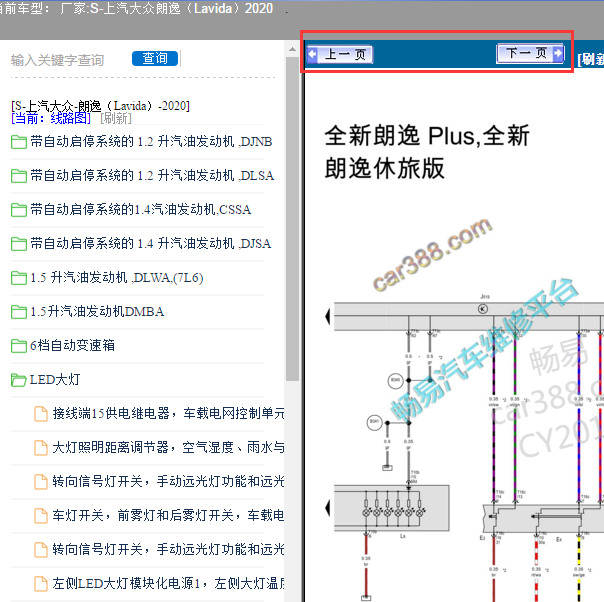Image resolution: width=604 pixels, height=602 pixels.
Task: Expand 带自动启停系统的 1.4 升汽油发动机 DJSA
Action: click(x=151, y=243)
